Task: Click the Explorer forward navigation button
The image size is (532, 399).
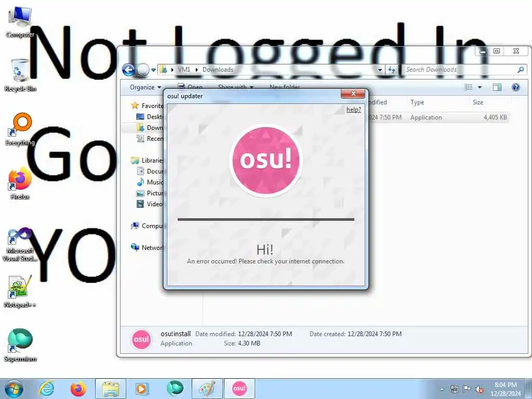Action: click(x=143, y=70)
